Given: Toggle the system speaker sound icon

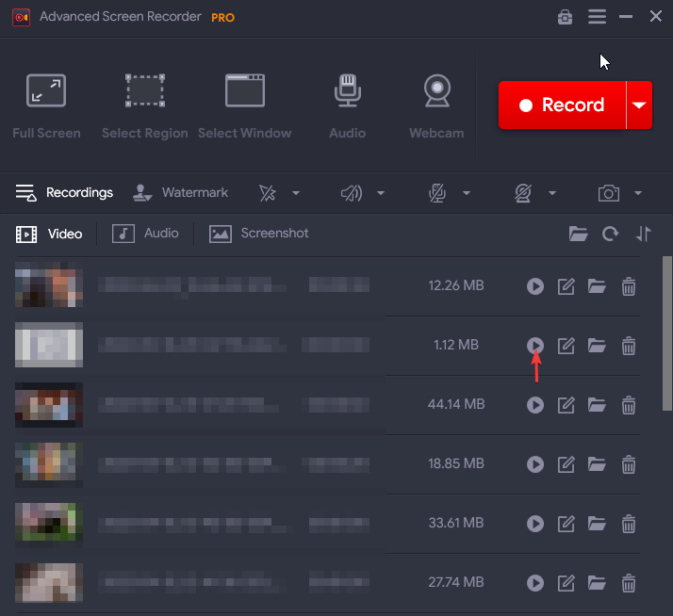Looking at the screenshot, I should tap(352, 193).
